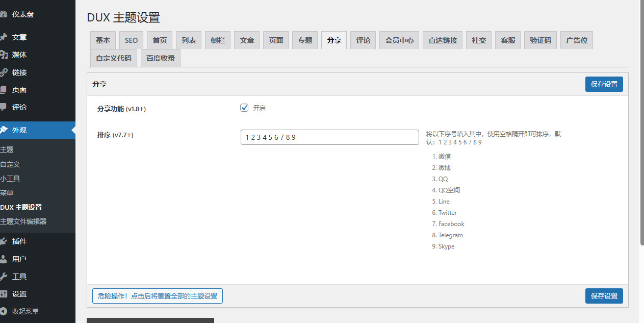This screenshot has width=644, height=323.
Task: Click the dashboard gauge icon
Action: (x=3, y=14)
